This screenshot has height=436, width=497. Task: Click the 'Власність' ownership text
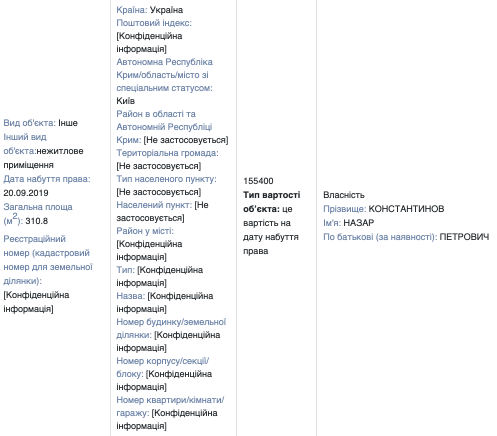tap(344, 195)
